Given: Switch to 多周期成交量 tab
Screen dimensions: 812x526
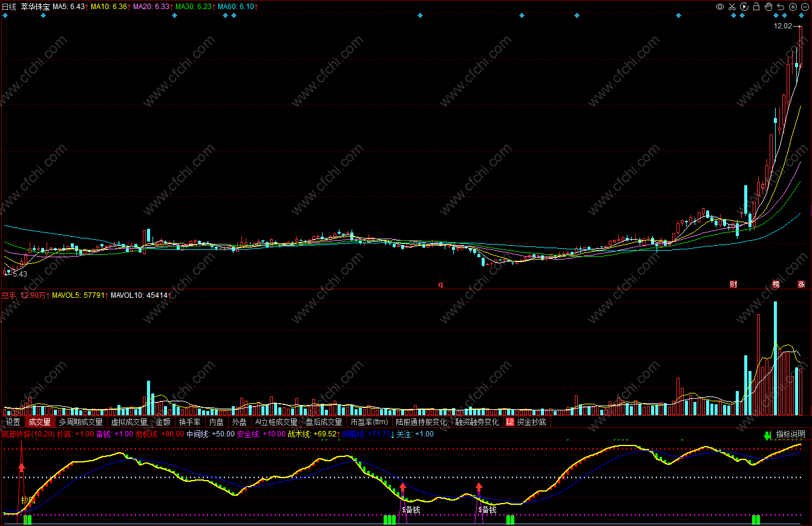Looking at the screenshot, I should click(80, 422).
